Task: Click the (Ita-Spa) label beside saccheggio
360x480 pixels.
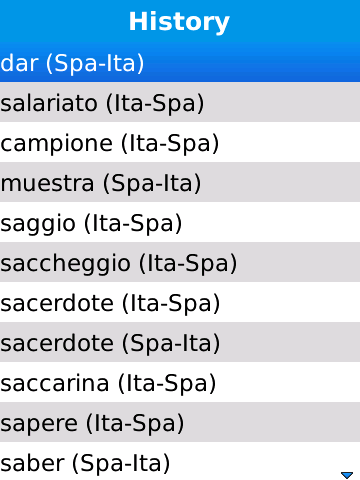Action: pos(188,263)
